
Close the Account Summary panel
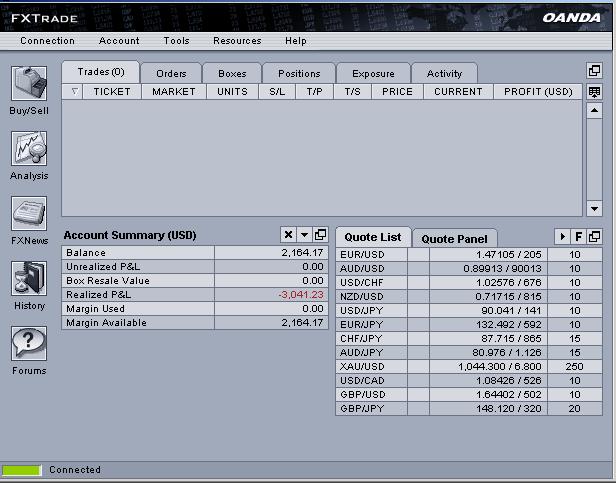[x=288, y=235]
